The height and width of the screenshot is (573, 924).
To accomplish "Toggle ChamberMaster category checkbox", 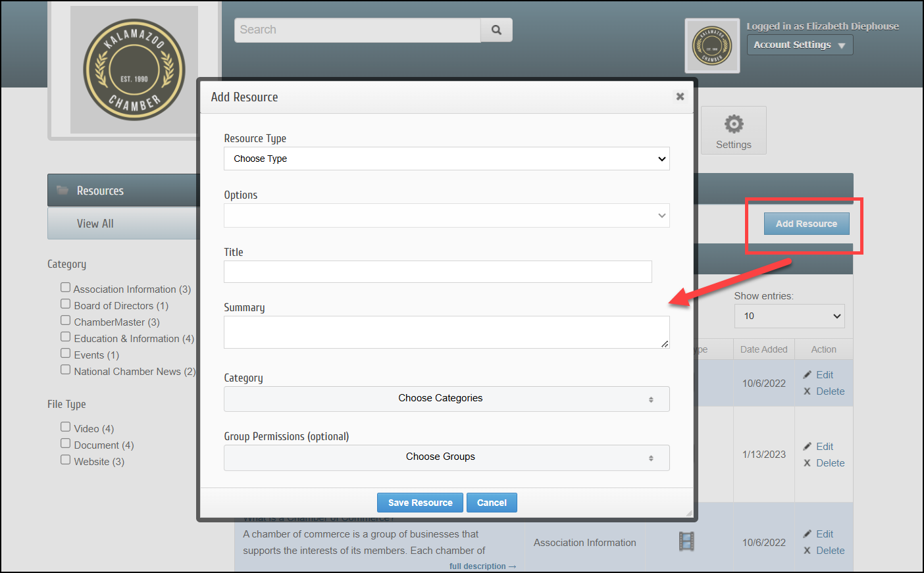I will coord(65,320).
